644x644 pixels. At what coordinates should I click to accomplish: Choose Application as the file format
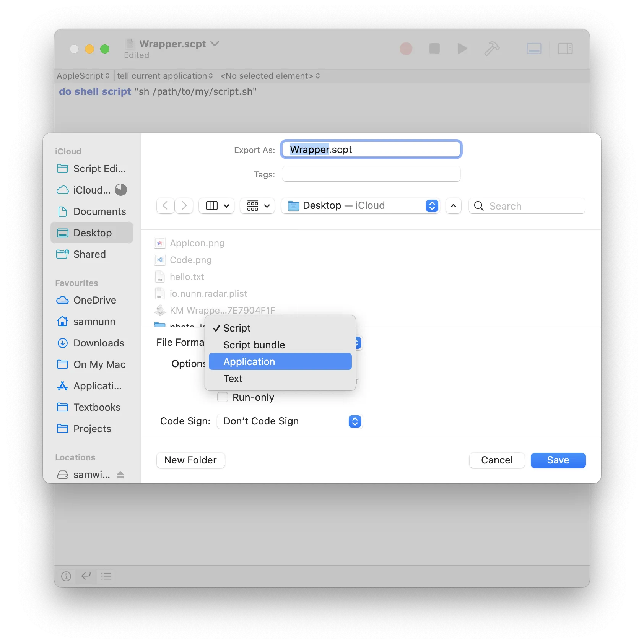point(280,361)
